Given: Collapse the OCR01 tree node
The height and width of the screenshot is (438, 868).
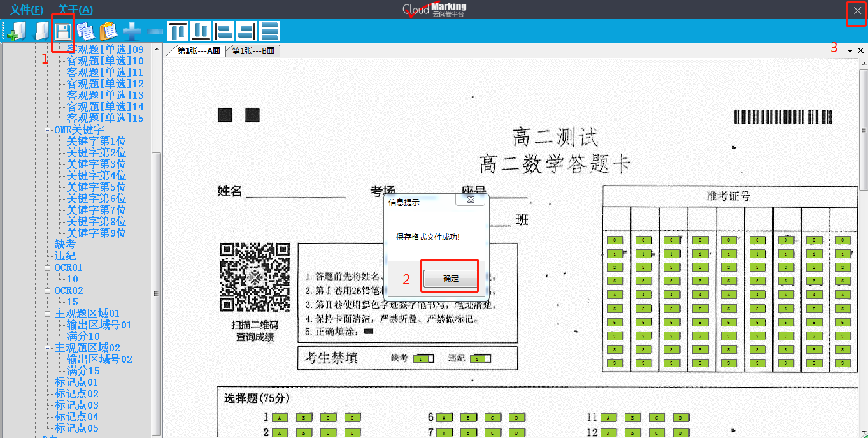Looking at the screenshot, I should [x=48, y=268].
